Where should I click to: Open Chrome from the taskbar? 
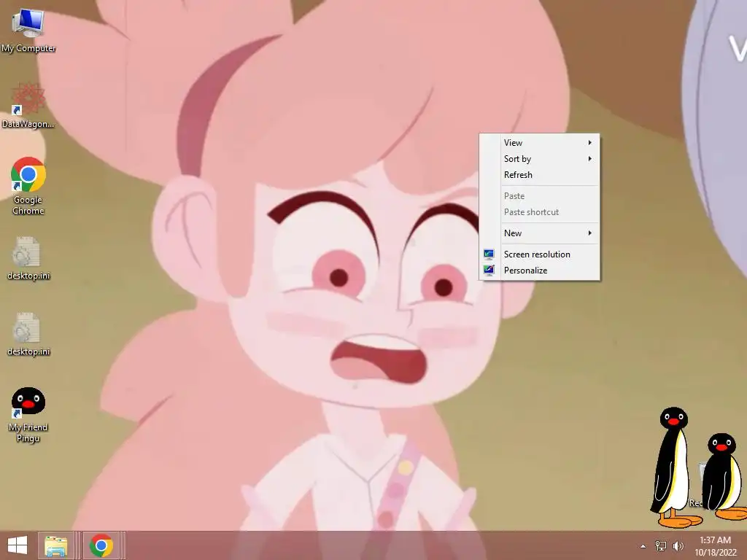point(101,545)
